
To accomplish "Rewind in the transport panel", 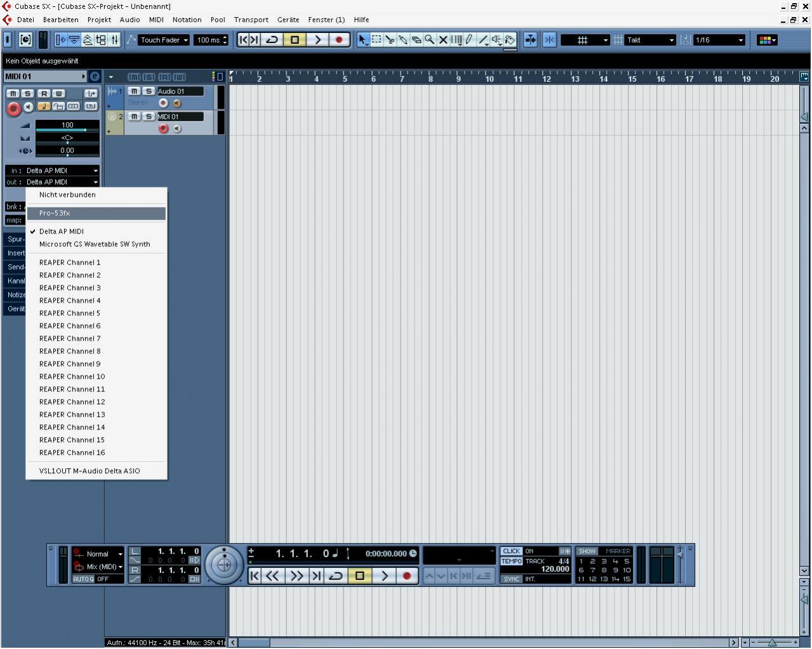I will 272,576.
